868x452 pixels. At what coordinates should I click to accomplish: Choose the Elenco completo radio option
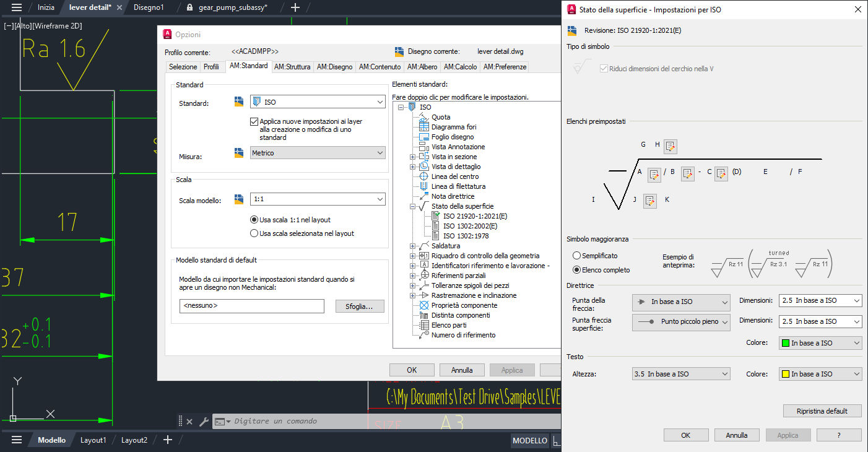pos(577,269)
